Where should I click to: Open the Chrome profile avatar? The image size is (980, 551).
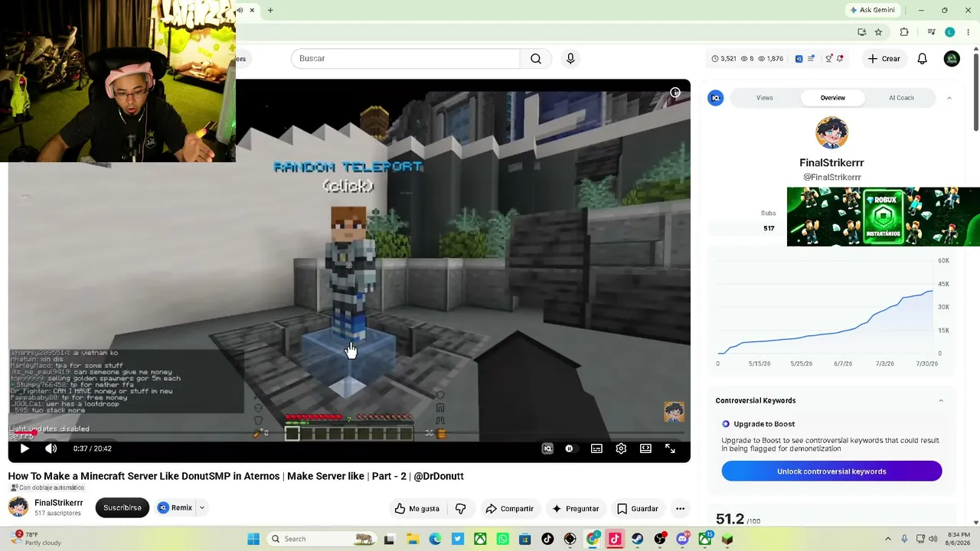pos(950,32)
